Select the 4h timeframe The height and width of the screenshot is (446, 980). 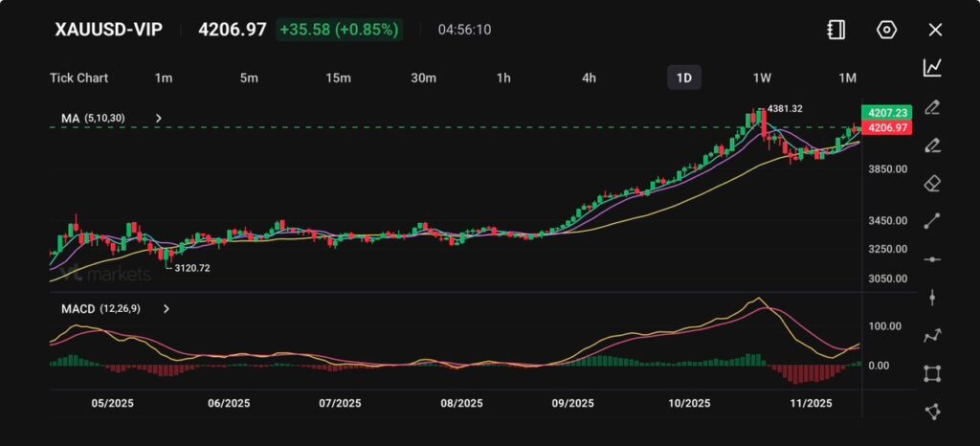(x=590, y=78)
